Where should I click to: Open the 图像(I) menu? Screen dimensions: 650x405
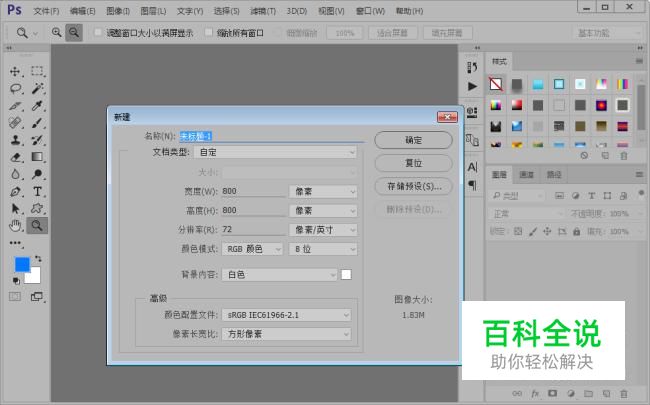coord(118,11)
